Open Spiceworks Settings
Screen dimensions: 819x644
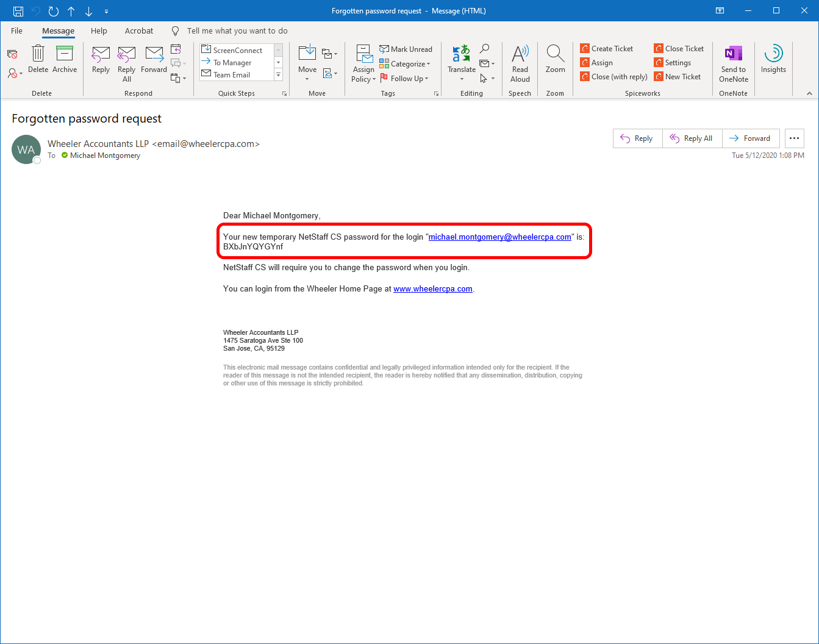click(x=673, y=63)
